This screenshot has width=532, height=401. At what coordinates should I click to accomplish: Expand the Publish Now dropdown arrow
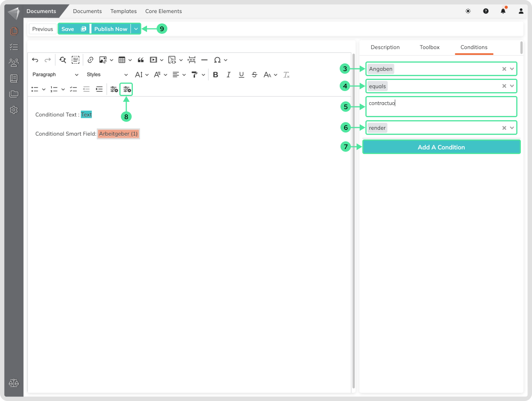136,29
